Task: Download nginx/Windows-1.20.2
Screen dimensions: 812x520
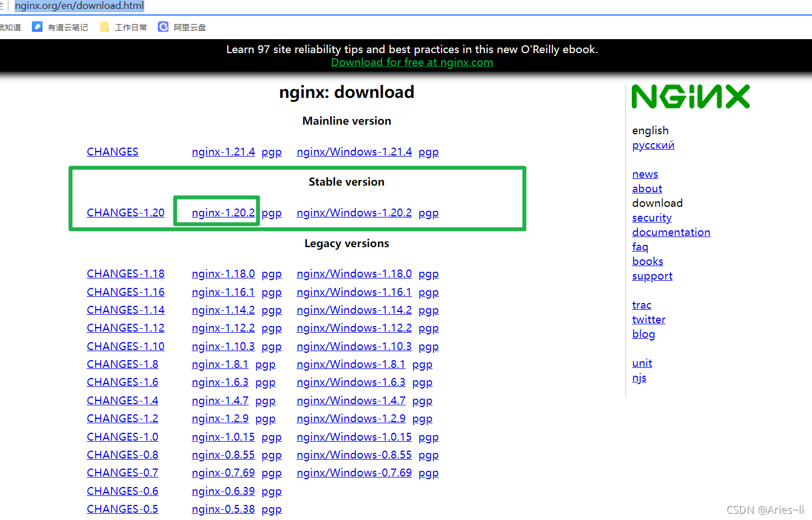Action: point(354,212)
